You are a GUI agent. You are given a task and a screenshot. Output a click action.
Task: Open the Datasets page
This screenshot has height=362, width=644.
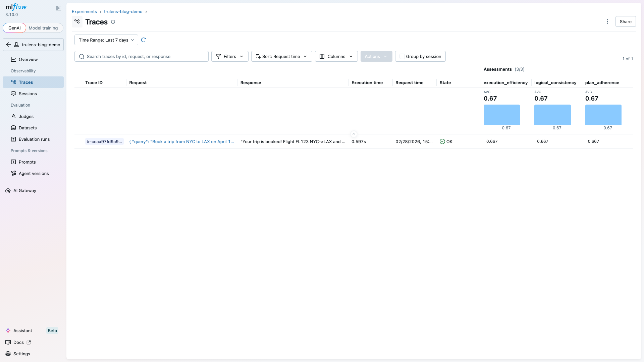tap(28, 128)
